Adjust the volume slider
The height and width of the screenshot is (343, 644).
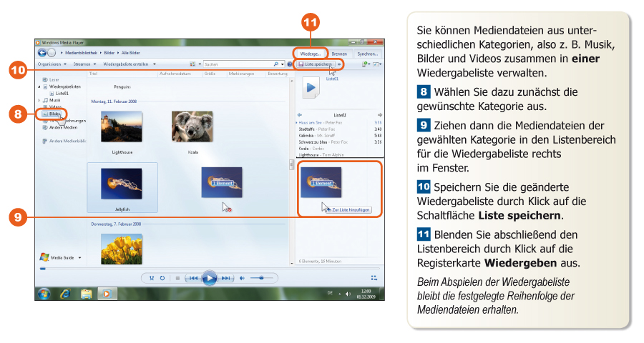[x=261, y=278]
